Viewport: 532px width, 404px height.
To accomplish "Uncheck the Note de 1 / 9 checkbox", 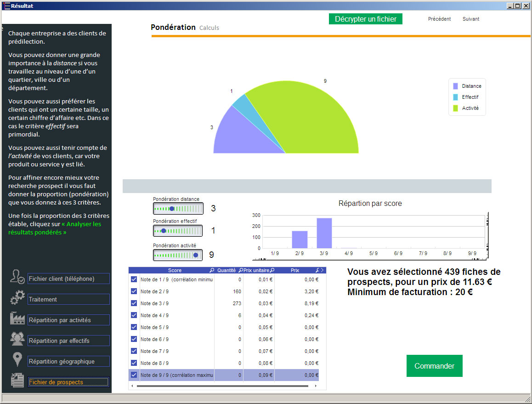I will (x=134, y=279).
